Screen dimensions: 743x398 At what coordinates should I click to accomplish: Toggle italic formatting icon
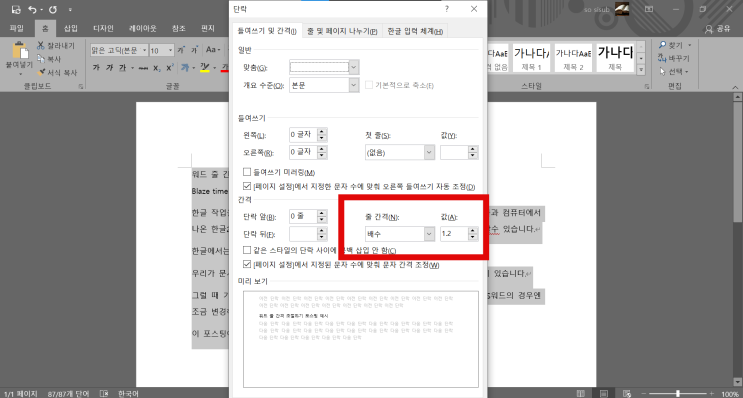(109, 68)
